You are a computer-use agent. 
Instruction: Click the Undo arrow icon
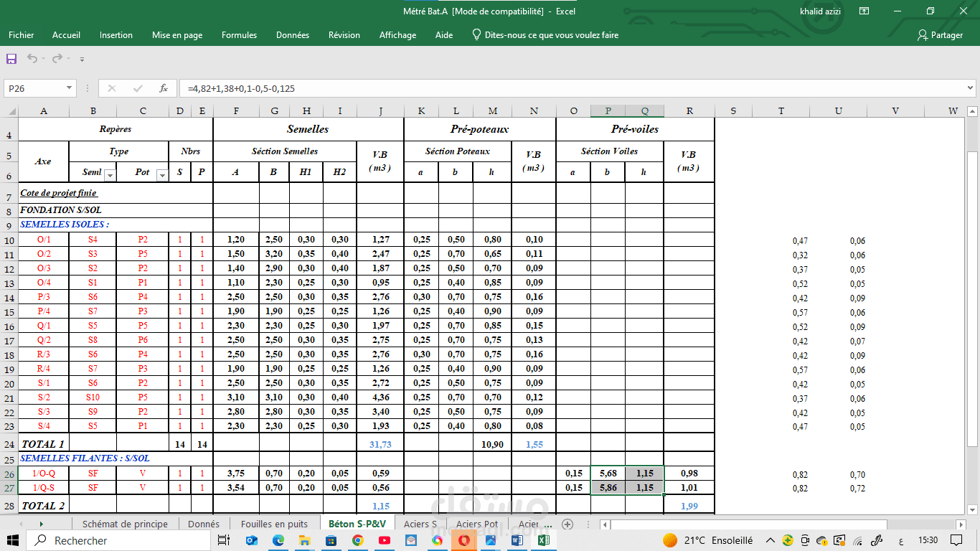[x=32, y=59]
